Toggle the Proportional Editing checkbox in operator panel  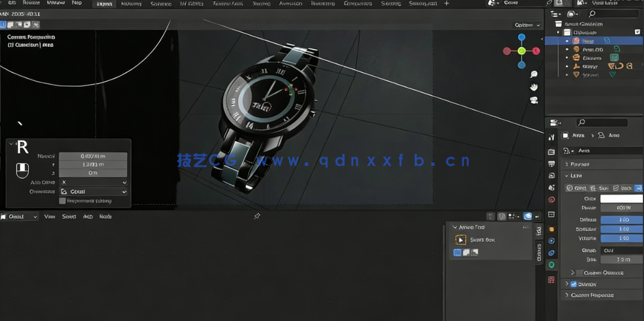(x=62, y=201)
